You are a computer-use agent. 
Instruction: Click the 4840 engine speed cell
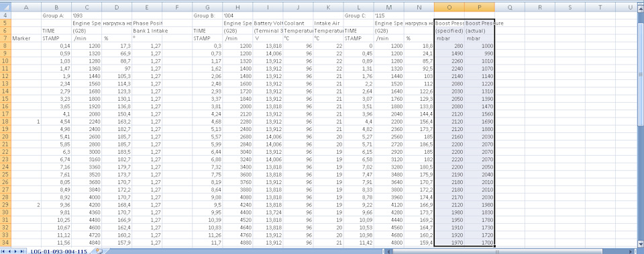[87, 243]
